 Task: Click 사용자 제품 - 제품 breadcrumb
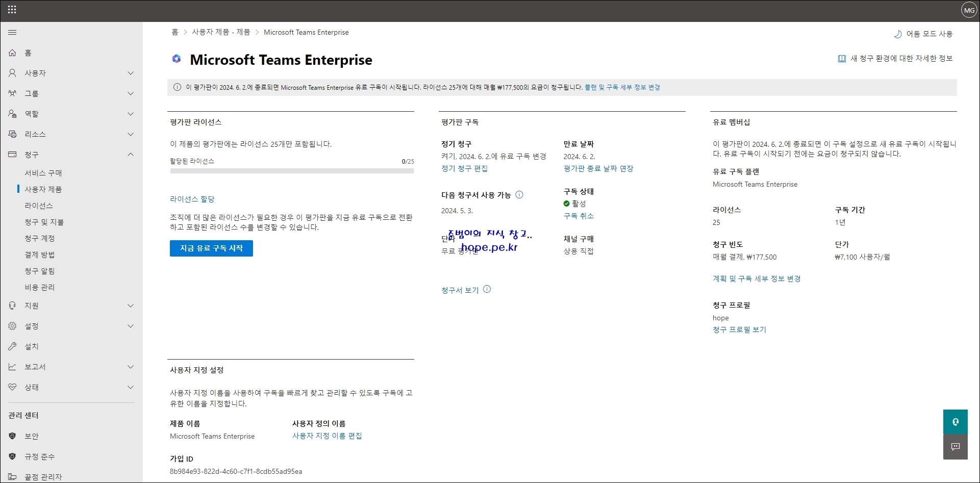[x=221, y=32]
